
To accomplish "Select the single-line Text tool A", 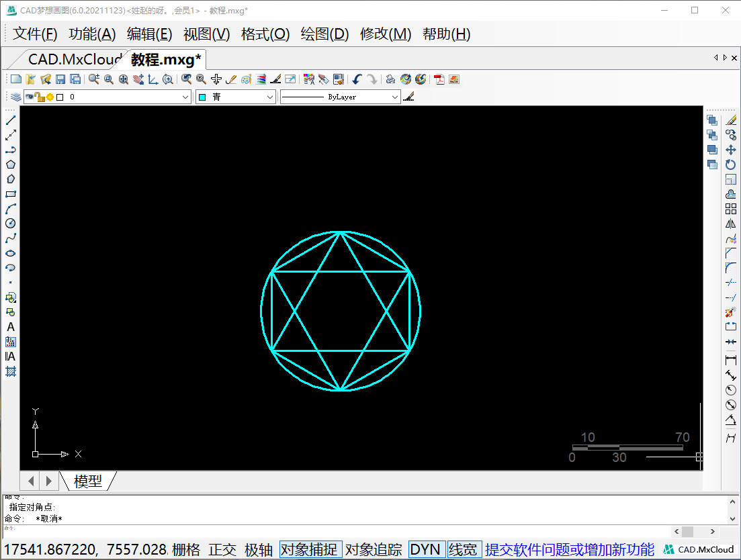I will [x=10, y=327].
